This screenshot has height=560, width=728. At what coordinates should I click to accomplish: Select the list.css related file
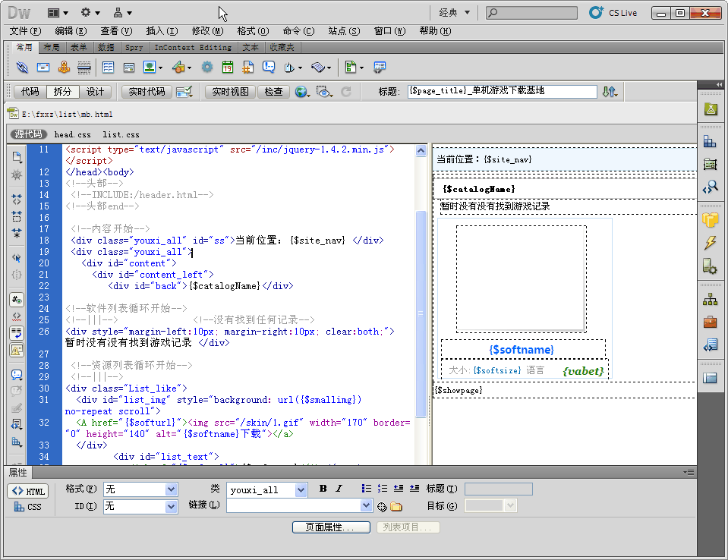point(121,134)
